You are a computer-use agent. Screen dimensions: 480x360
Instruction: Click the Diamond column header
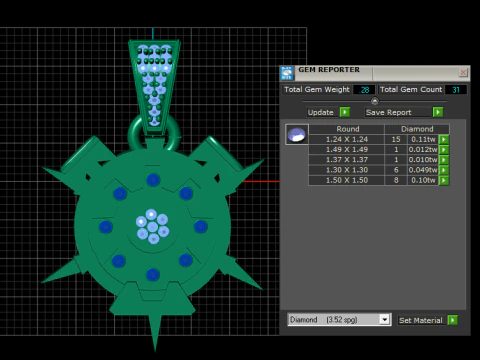coord(417,129)
